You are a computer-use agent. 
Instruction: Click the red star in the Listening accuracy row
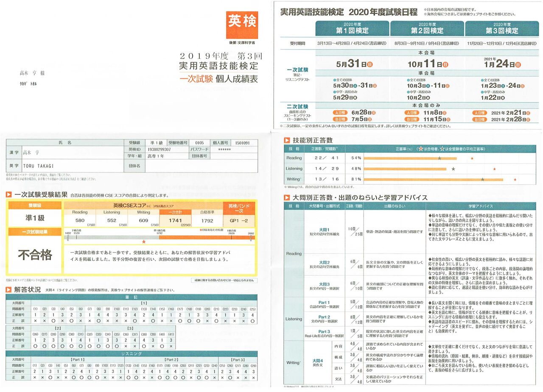494,169
